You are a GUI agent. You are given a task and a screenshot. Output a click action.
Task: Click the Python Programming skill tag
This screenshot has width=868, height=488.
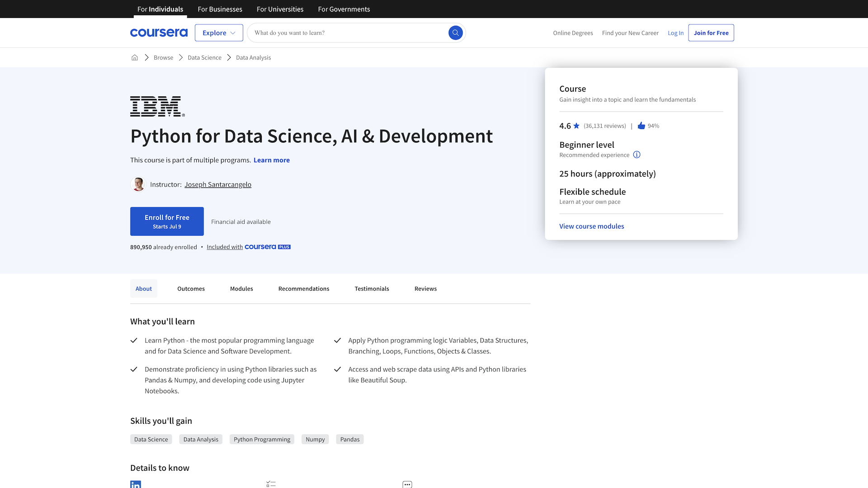click(x=262, y=439)
